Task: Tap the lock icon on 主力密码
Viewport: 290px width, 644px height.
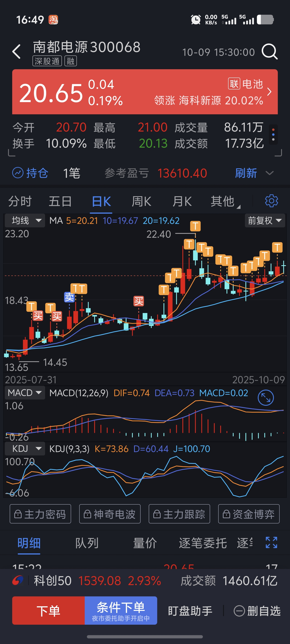Action: [18, 514]
